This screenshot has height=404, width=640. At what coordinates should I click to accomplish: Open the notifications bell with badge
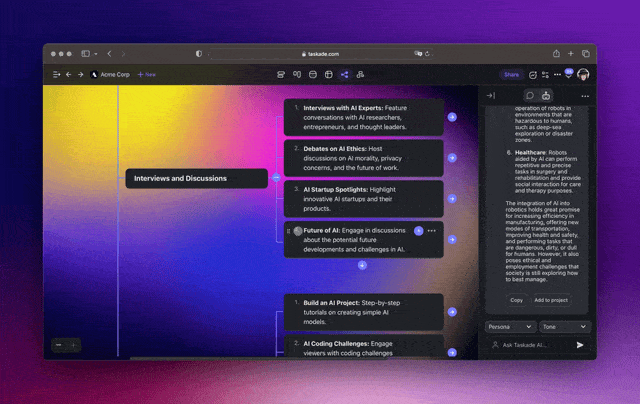coord(569,74)
